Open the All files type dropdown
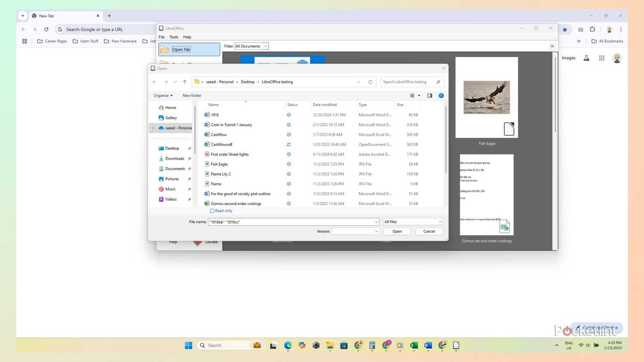The width and height of the screenshot is (644, 362). click(412, 222)
